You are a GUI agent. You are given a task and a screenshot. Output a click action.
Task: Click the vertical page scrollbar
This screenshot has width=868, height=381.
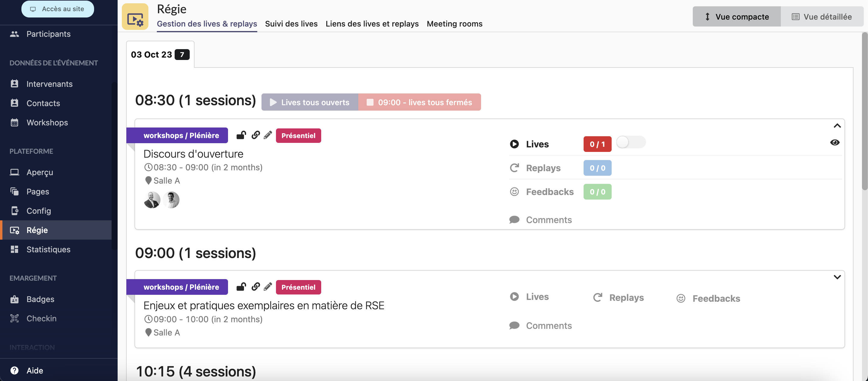(x=864, y=111)
